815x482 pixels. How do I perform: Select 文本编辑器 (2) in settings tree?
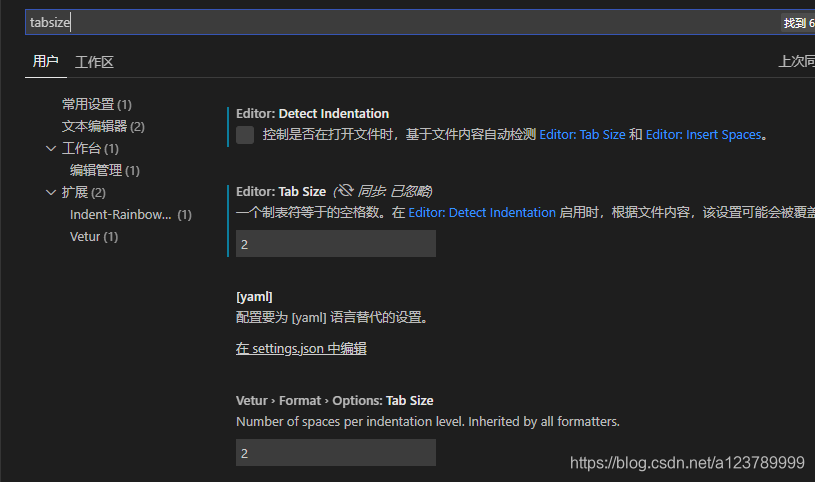point(103,126)
